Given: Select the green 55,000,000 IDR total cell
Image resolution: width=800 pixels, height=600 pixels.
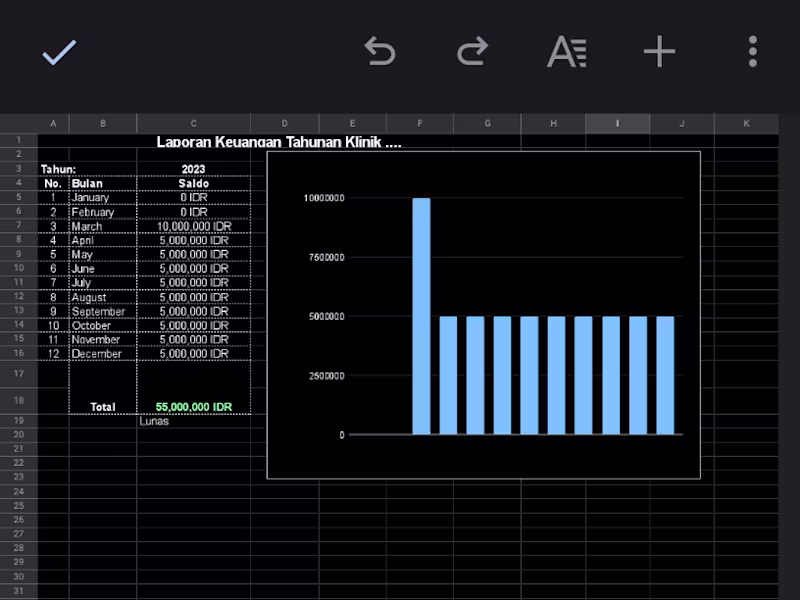Looking at the screenshot, I should (x=193, y=407).
